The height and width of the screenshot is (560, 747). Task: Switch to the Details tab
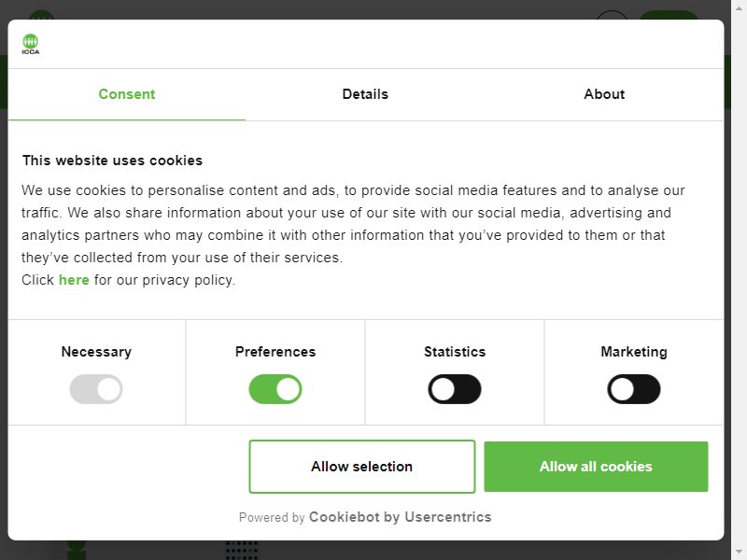pos(365,94)
